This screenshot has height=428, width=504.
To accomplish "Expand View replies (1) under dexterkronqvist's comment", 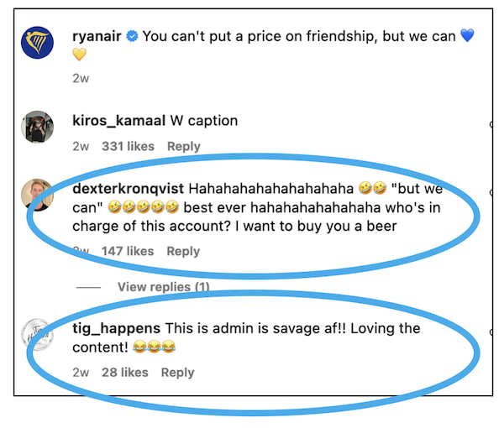I will (x=164, y=287).
